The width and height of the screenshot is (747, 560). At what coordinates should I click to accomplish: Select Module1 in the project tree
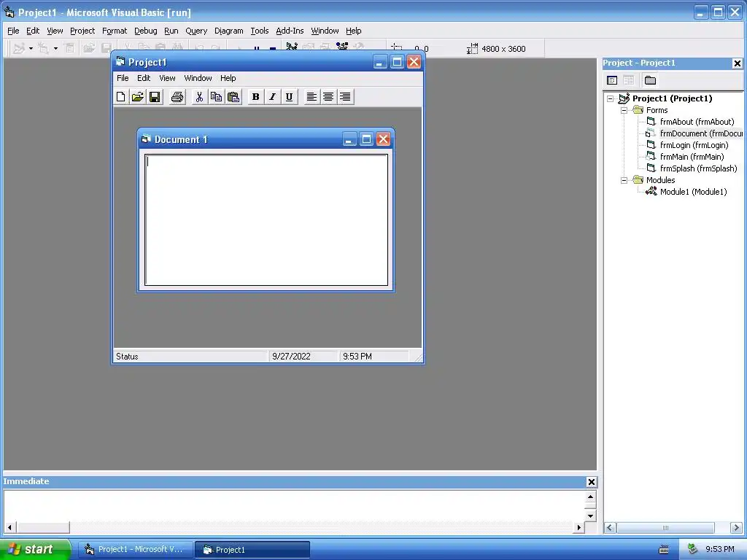pyautogui.click(x=693, y=192)
